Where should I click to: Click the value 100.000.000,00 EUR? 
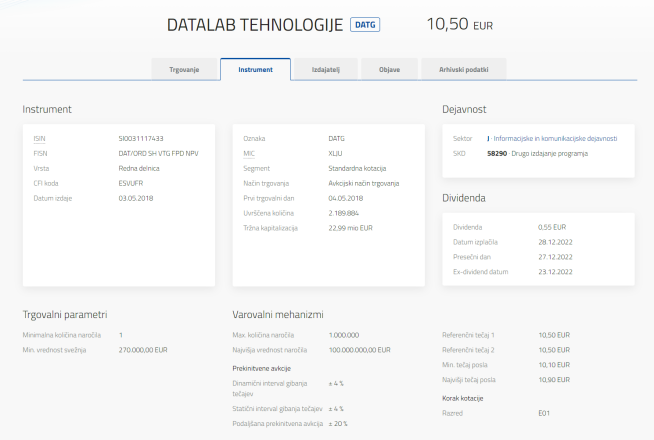(x=360, y=350)
